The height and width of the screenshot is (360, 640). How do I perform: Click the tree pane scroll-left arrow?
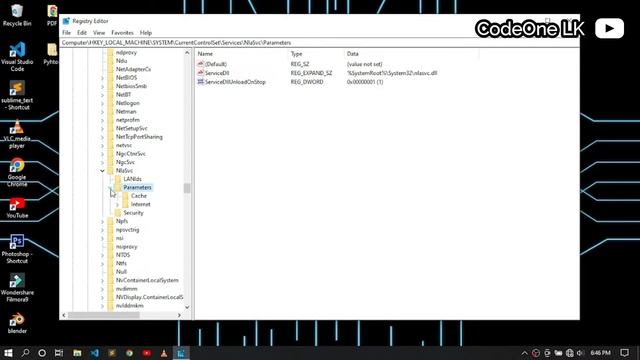pos(64,315)
